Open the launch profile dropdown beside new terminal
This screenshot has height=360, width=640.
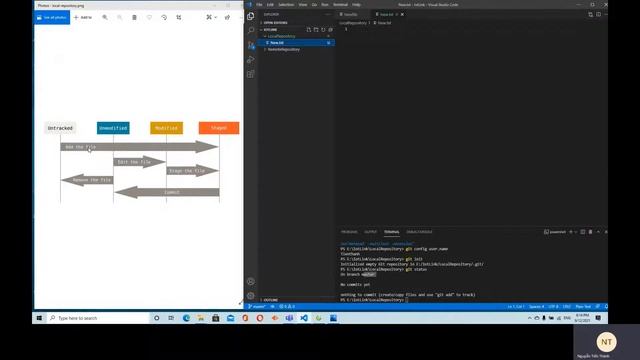point(576,232)
